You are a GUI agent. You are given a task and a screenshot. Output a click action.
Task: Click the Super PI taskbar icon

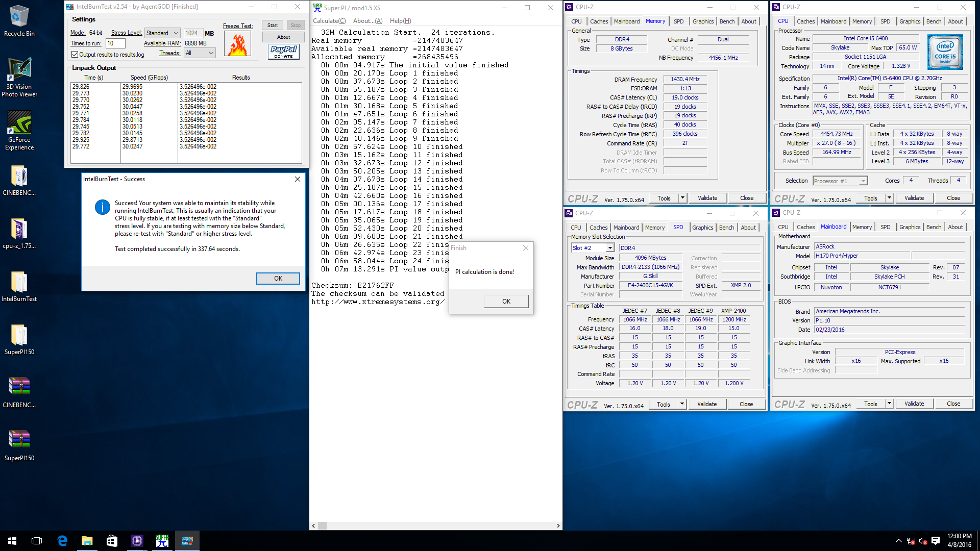tap(162, 541)
